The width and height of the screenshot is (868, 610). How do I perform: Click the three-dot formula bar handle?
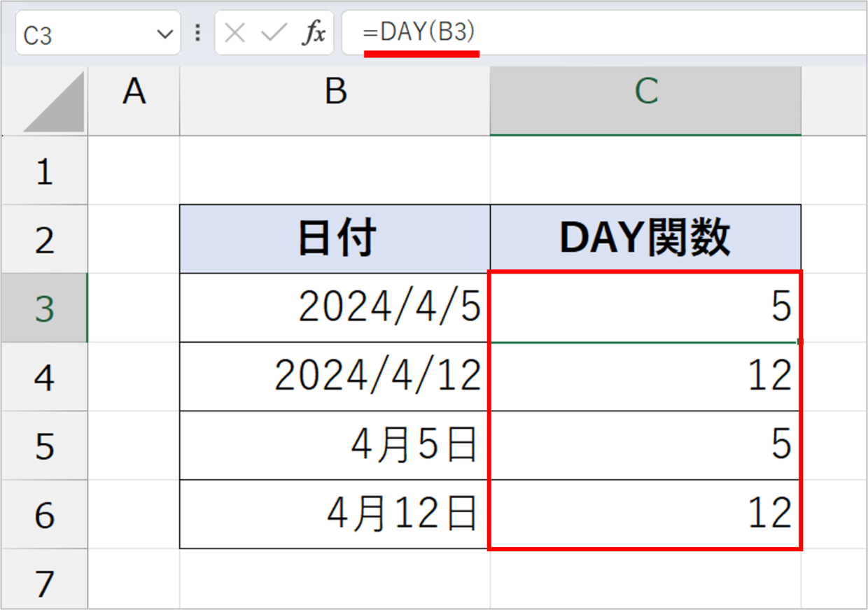198,33
